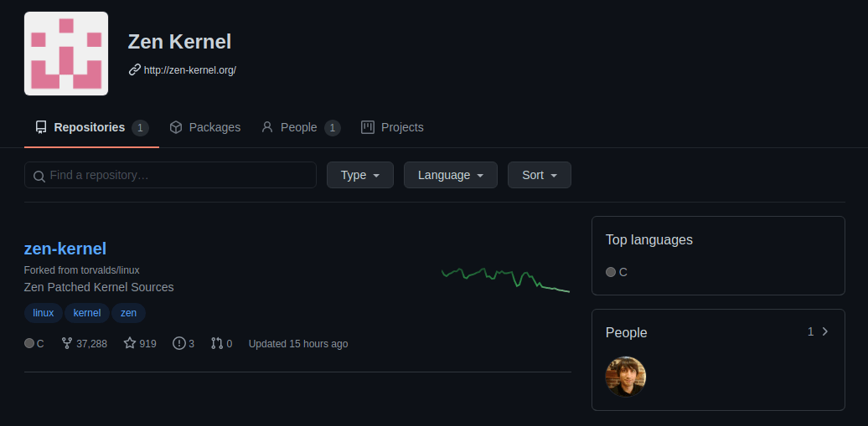Expand the Type filter dropdown
Viewport: 868px width, 426px height.
pos(359,175)
